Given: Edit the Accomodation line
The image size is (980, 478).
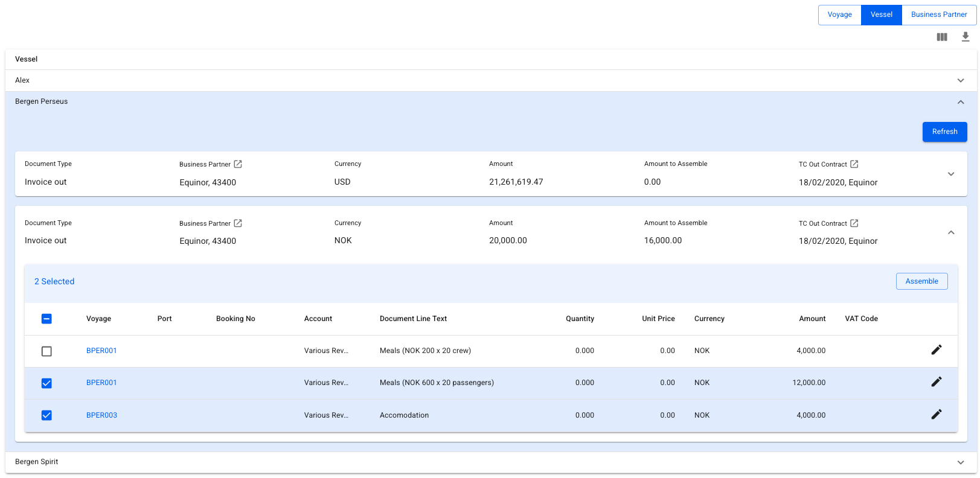Looking at the screenshot, I should [936, 415].
